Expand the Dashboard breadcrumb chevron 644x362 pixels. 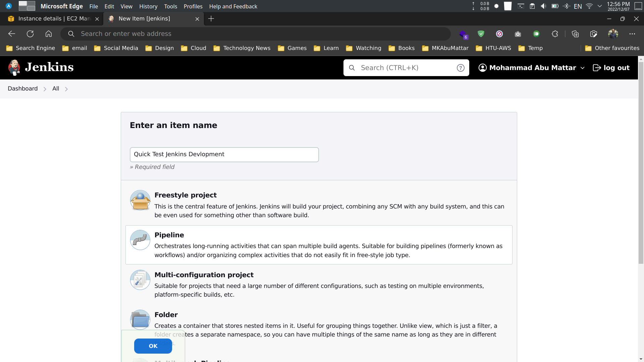[x=45, y=89]
